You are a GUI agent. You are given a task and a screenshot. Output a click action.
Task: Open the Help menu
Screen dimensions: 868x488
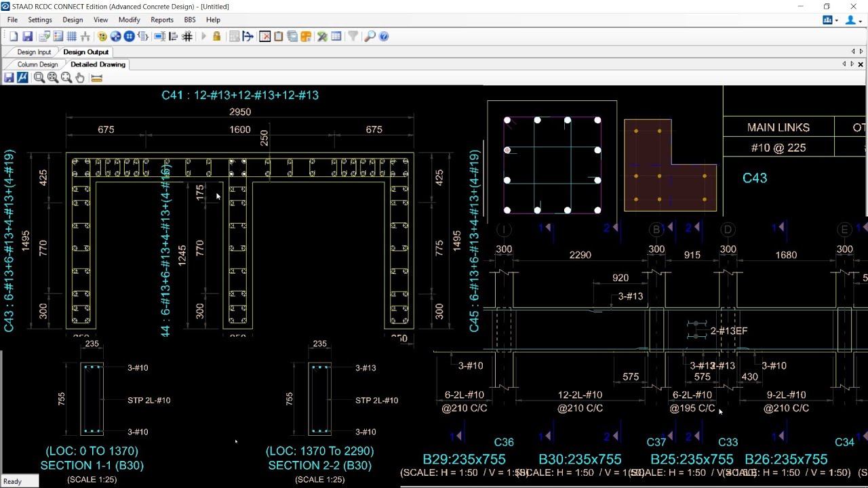click(x=213, y=20)
